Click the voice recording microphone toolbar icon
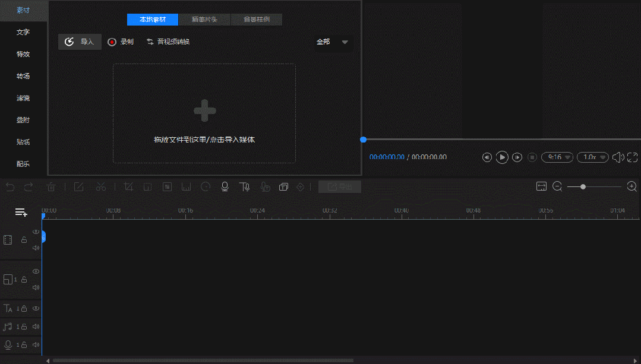641x364 pixels. point(225,186)
